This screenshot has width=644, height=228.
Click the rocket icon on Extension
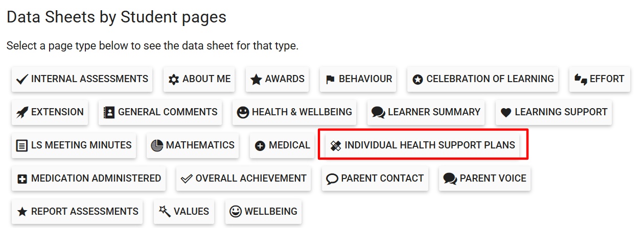(22, 113)
